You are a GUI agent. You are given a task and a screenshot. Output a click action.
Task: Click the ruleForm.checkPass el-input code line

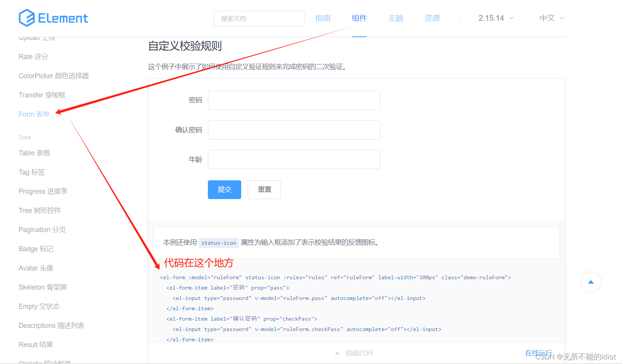coord(307,329)
